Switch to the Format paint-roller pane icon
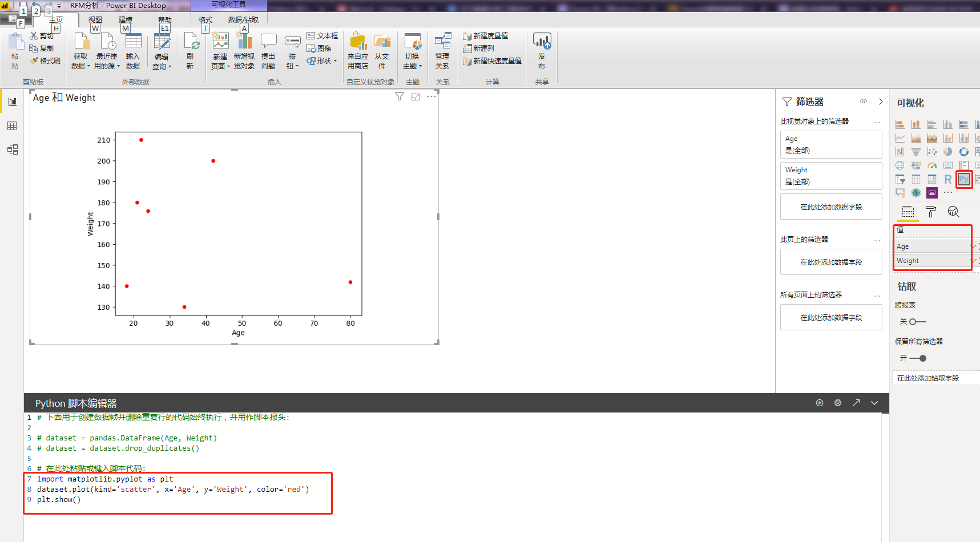 tap(930, 212)
